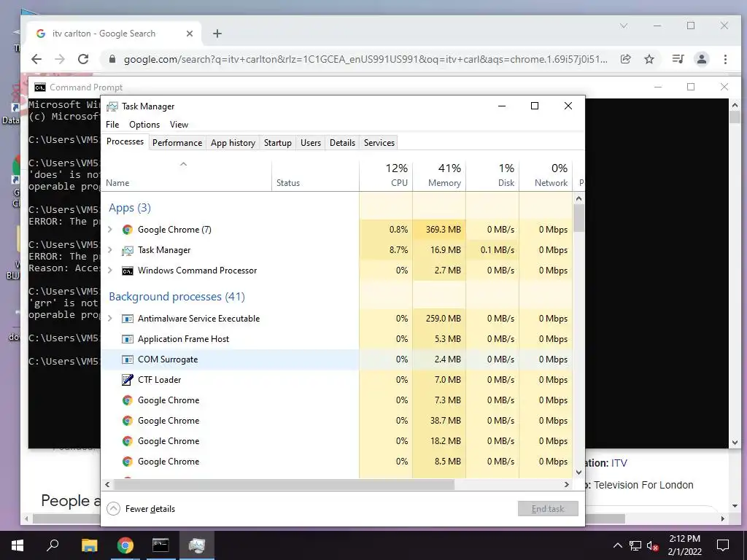Switch to the Services tab
Image resolution: width=747 pixels, height=560 pixels.
379,143
